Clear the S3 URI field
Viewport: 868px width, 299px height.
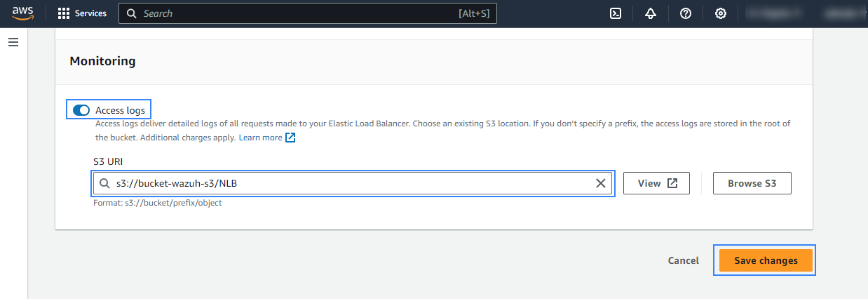pos(601,183)
